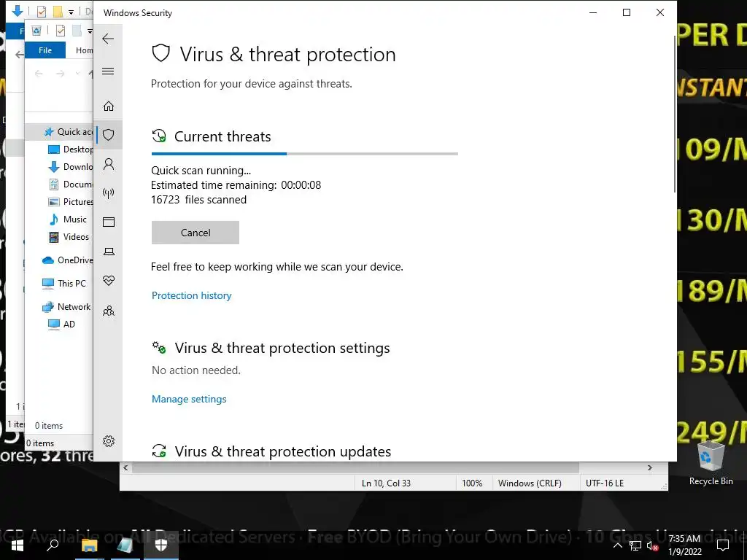This screenshot has width=747, height=560.
Task: Switch to Windows Security taskbar button
Action: click(x=161, y=545)
